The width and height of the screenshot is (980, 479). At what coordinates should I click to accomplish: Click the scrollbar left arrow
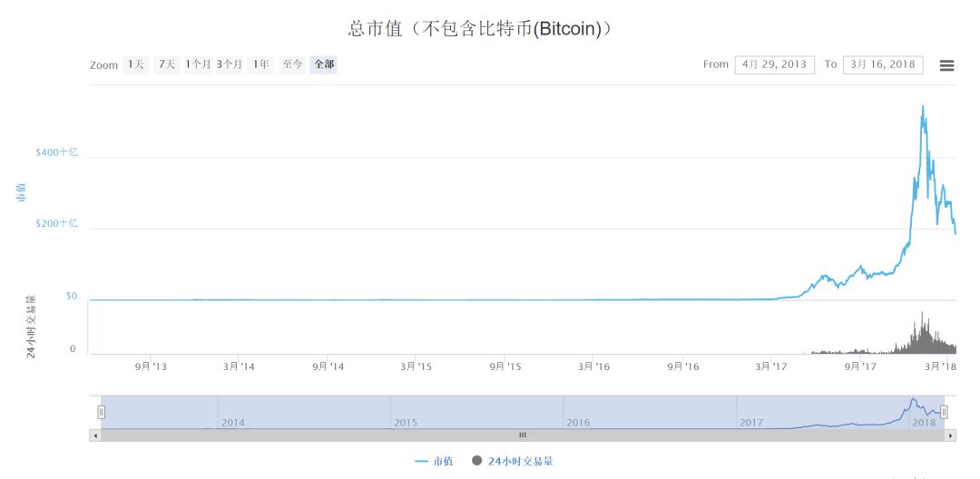pos(94,435)
